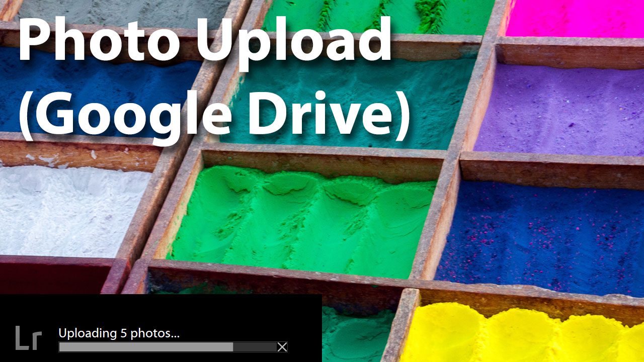Select the white powder compartment

click(60, 211)
